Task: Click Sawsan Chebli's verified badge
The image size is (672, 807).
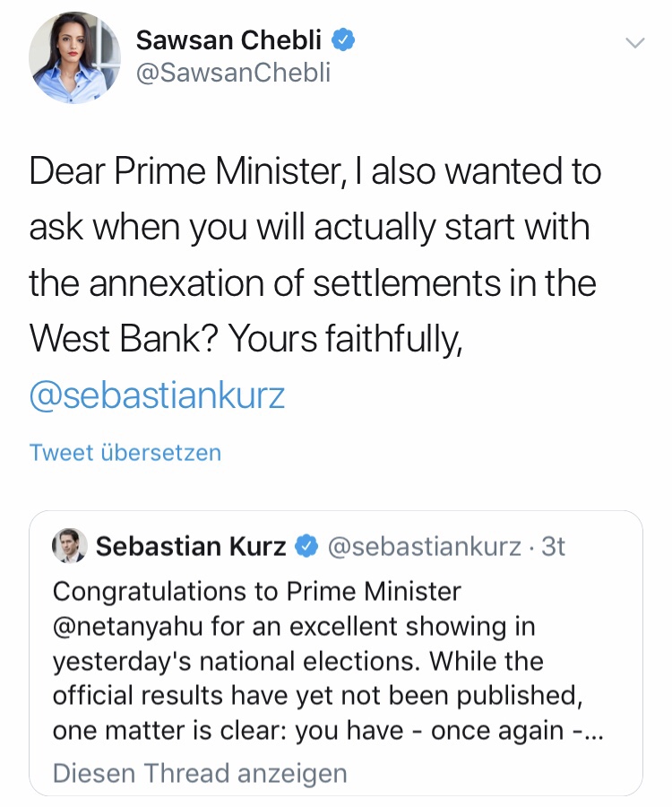Action: [x=345, y=39]
